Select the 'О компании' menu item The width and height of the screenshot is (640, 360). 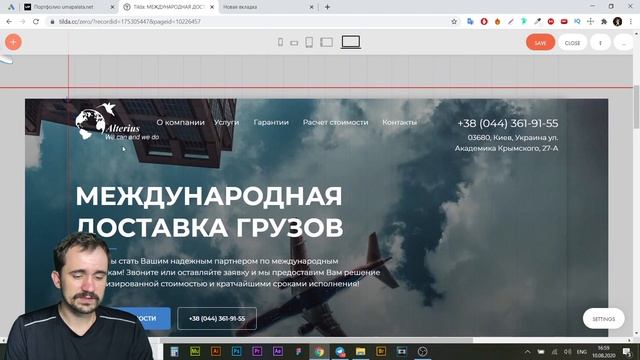click(x=180, y=122)
